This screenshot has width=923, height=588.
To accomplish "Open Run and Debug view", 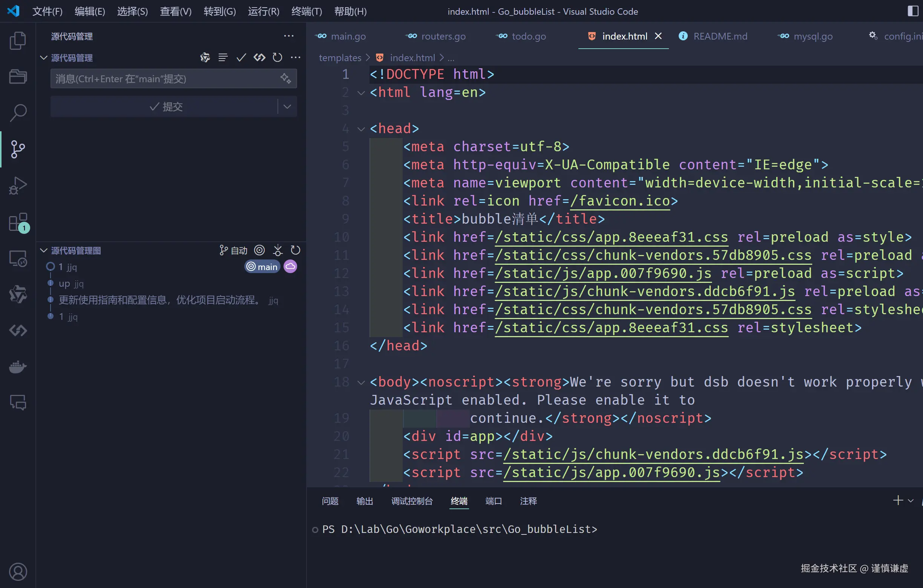I will tap(18, 186).
